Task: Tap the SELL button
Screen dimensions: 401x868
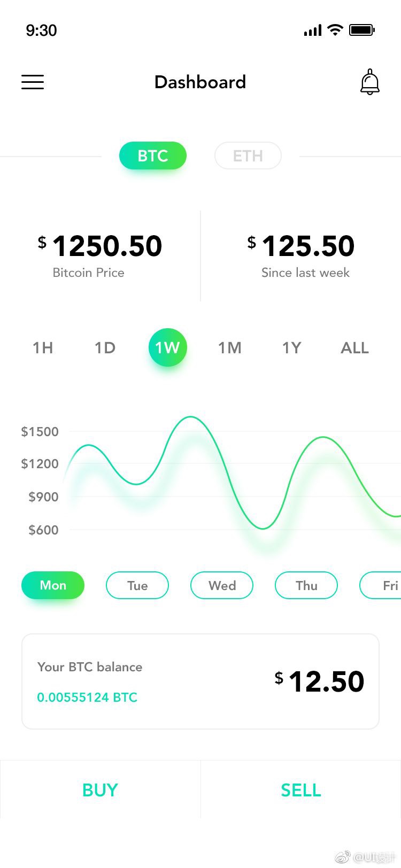Action: (301, 789)
